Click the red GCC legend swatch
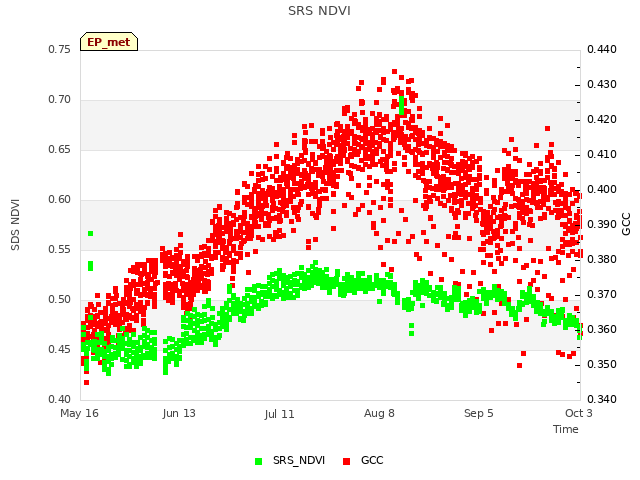Viewport: 640px width, 480px height. click(x=347, y=461)
